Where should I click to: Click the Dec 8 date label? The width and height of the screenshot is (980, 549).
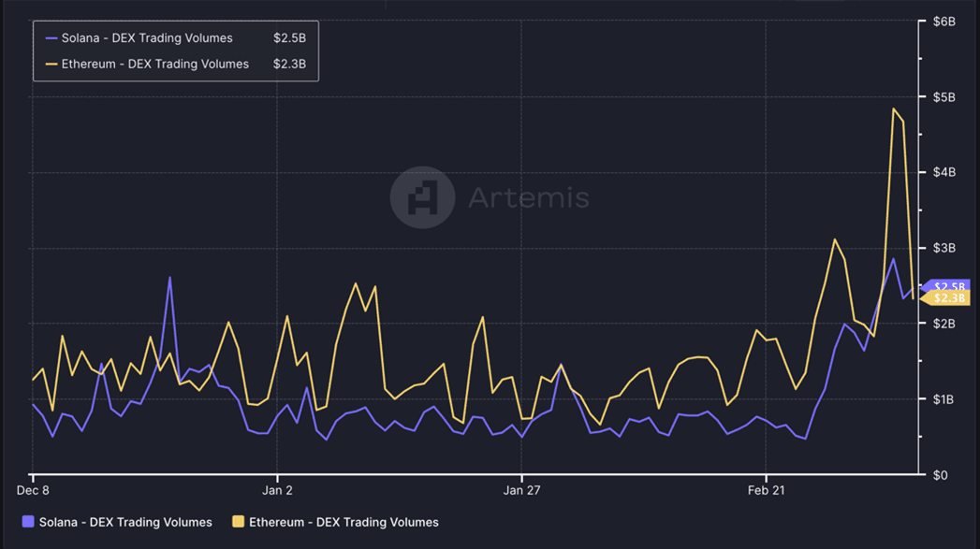33,490
